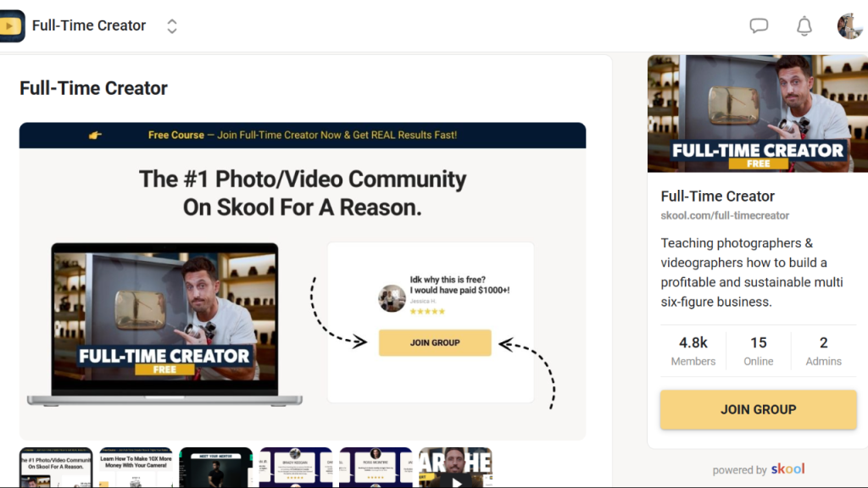Click the Full-Time Creator logo icon
The width and height of the screenshot is (868, 488).
pyautogui.click(x=11, y=26)
